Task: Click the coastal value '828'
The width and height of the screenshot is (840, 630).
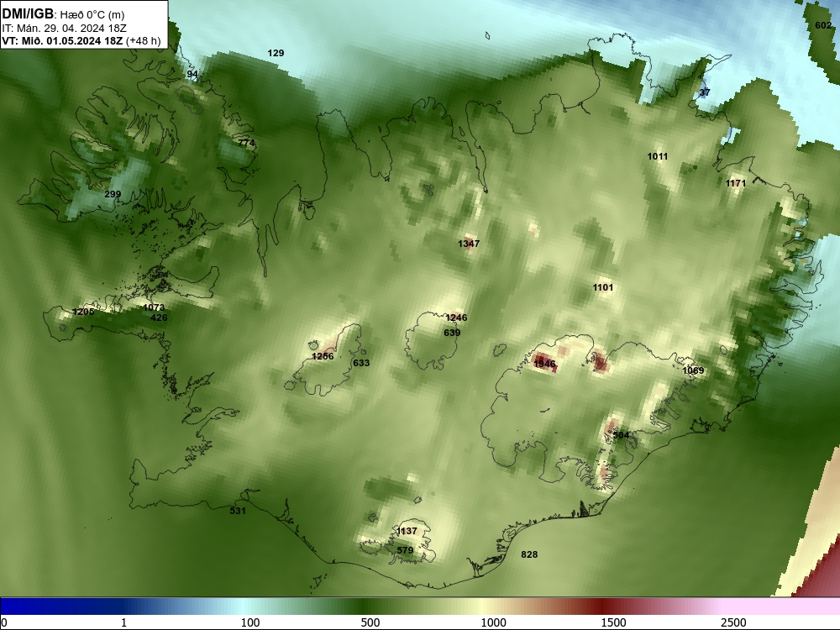Action: [x=529, y=554]
